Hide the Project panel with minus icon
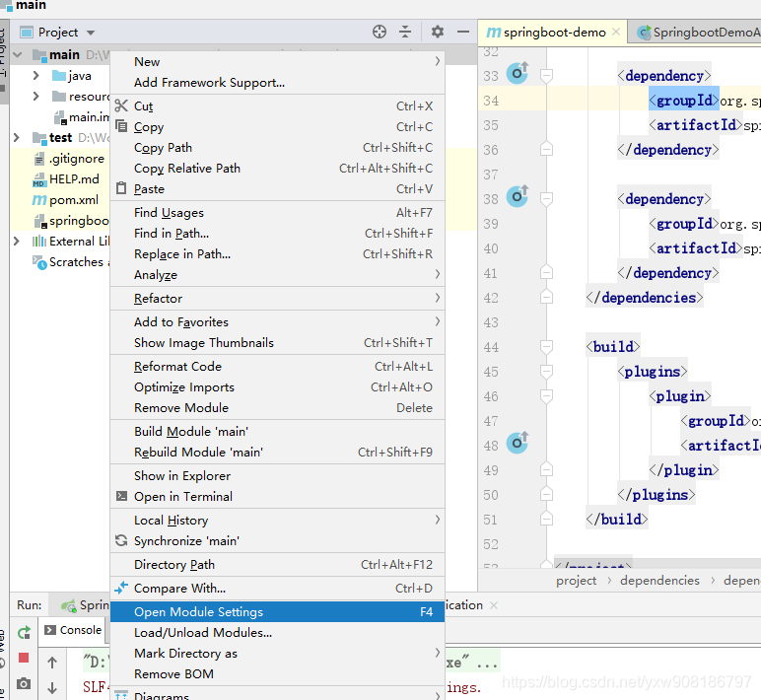Viewport: 761px width, 700px height. [x=463, y=32]
